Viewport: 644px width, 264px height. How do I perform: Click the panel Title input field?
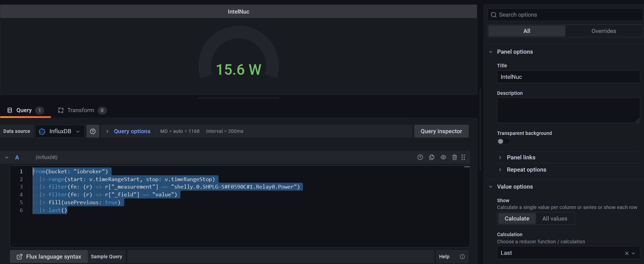568,77
